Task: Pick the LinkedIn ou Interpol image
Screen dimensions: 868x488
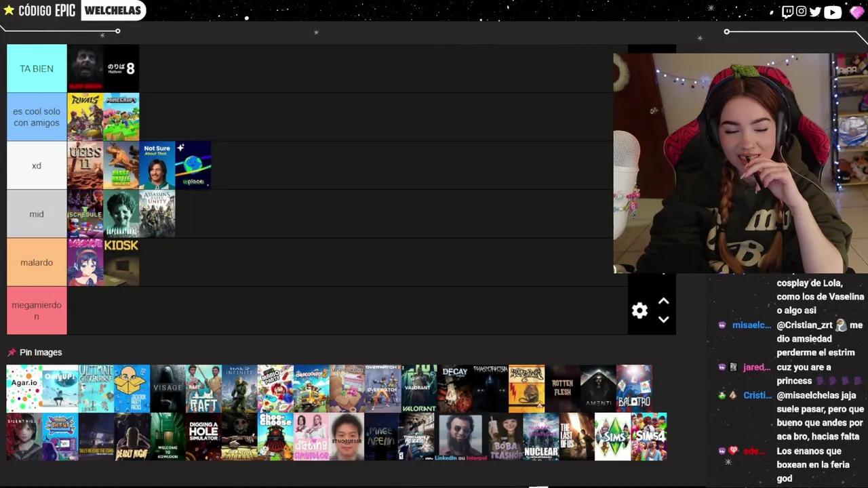Action: (x=460, y=437)
